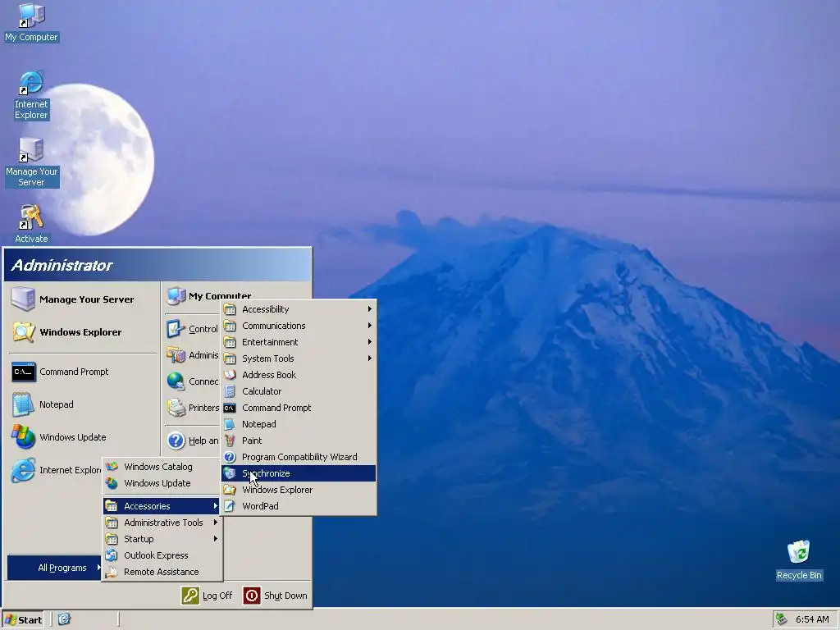Click the Help and Support question icon
840x630 pixels.
tap(176, 441)
